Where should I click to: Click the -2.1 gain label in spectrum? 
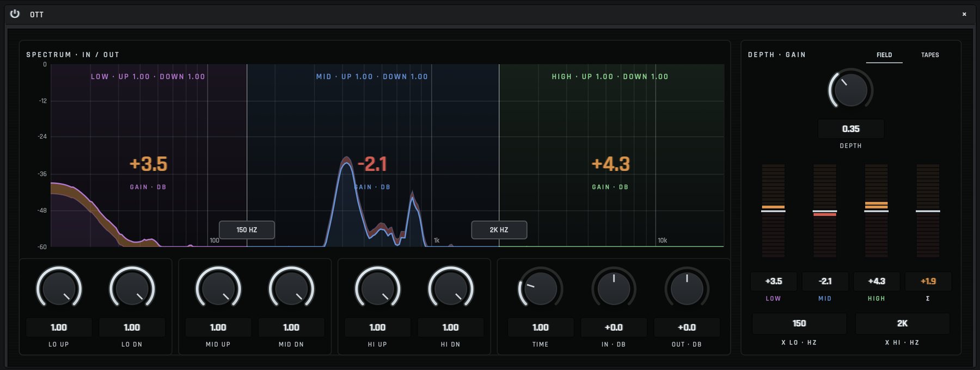click(x=372, y=164)
